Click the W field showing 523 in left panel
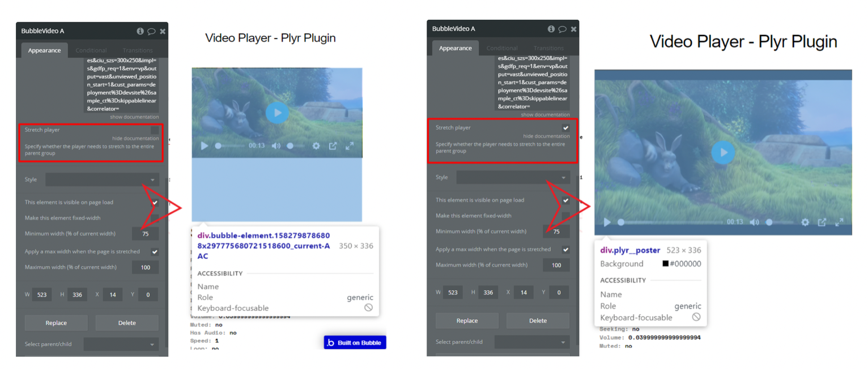Screen dimensions: 868x369 click(x=42, y=295)
